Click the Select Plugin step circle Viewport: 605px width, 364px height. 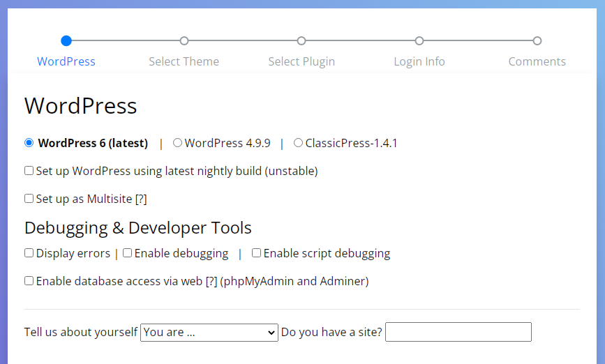(x=301, y=40)
